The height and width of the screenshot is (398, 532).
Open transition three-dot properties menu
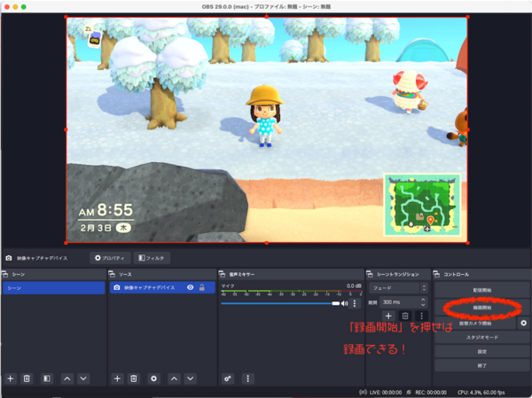pyautogui.click(x=421, y=316)
